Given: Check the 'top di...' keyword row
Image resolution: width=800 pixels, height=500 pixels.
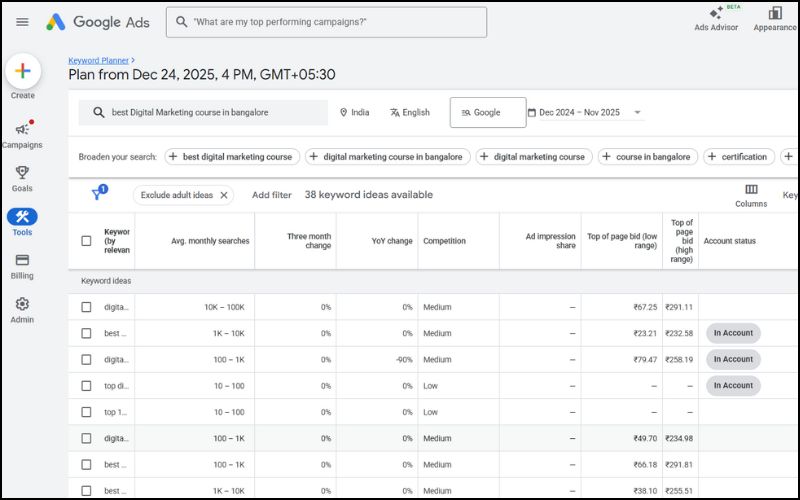Looking at the screenshot, I should coord(86,386).
